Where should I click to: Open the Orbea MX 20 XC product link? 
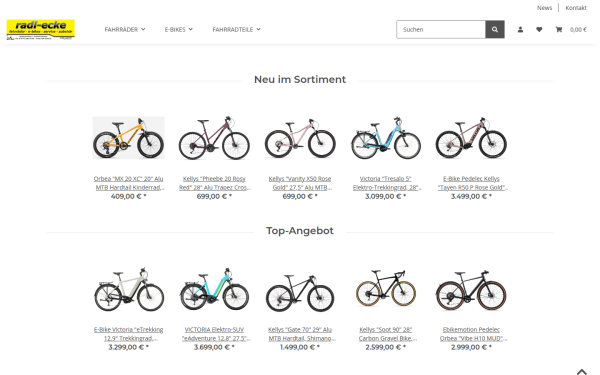tap(129, 183)
